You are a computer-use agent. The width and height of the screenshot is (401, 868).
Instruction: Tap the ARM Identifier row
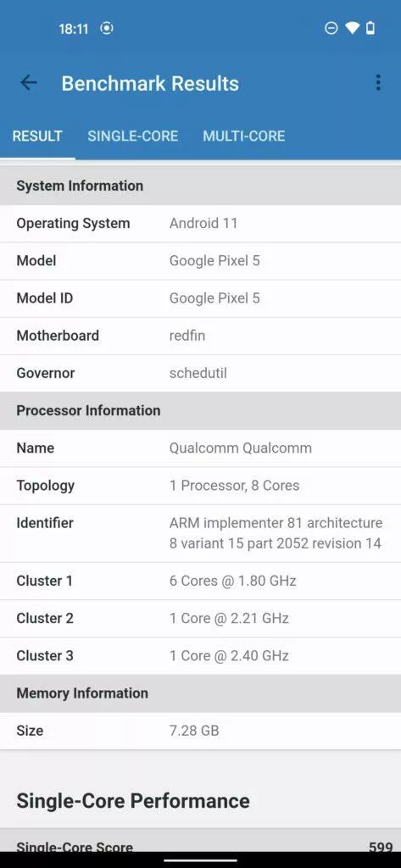tap(200, 534)
